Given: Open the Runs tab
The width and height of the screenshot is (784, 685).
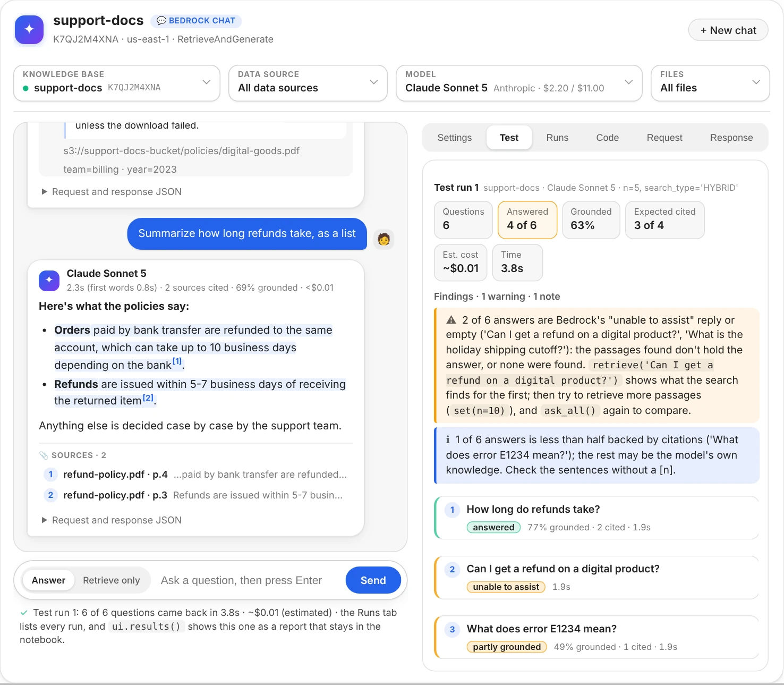Looking at the screenshot, I should [557, 138].
